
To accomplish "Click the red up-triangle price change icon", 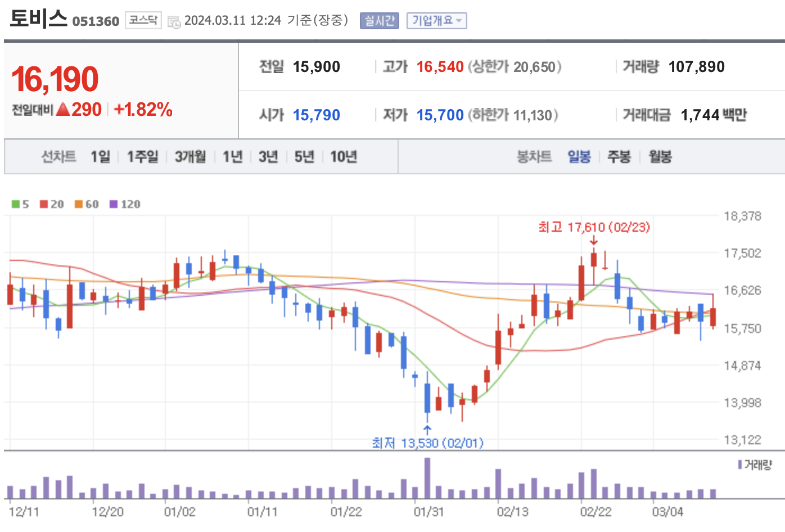I will [x=63, y=109].
